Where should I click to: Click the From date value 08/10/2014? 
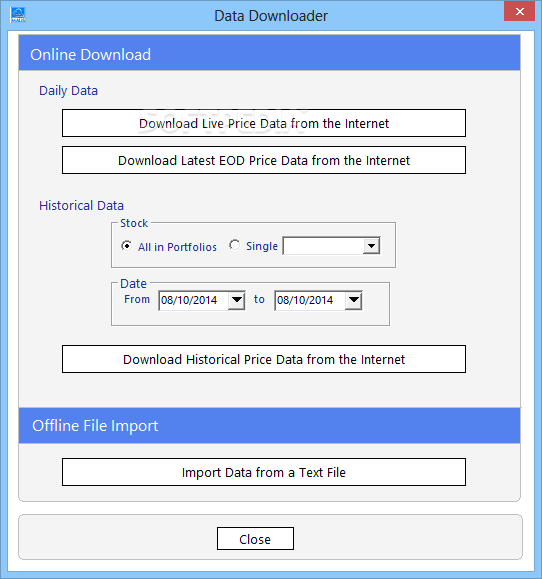189,300
